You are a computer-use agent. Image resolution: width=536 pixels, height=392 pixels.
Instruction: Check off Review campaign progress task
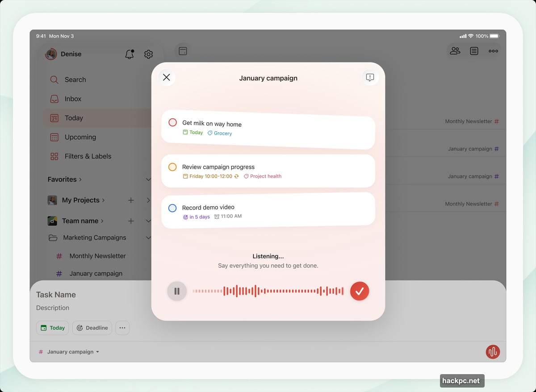click(172, 167)
